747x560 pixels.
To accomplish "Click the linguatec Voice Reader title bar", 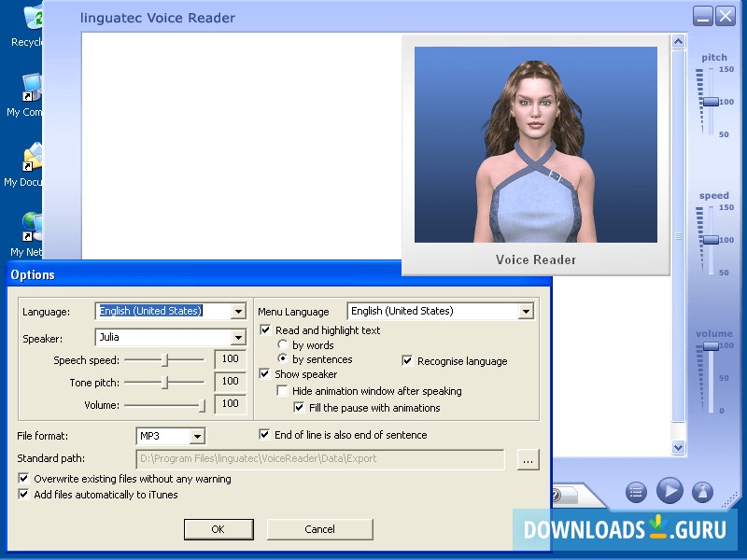I will (x=280, y=17).
